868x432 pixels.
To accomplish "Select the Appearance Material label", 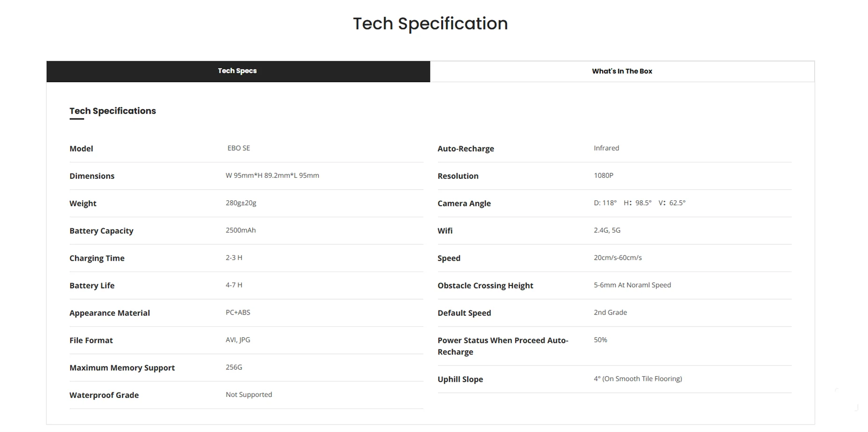I will pyautogui.click(x=109, y=313).
